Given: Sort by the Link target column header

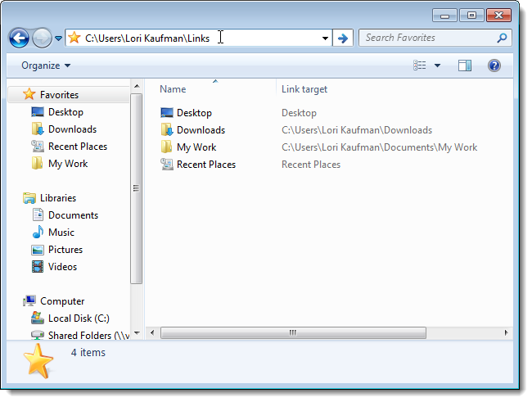Looking at the screenshot, I should coord(304,89).
